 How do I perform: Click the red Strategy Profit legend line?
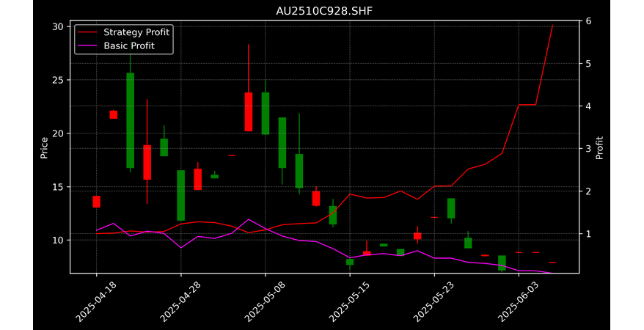pyautogui.click(x=87, y=32)
